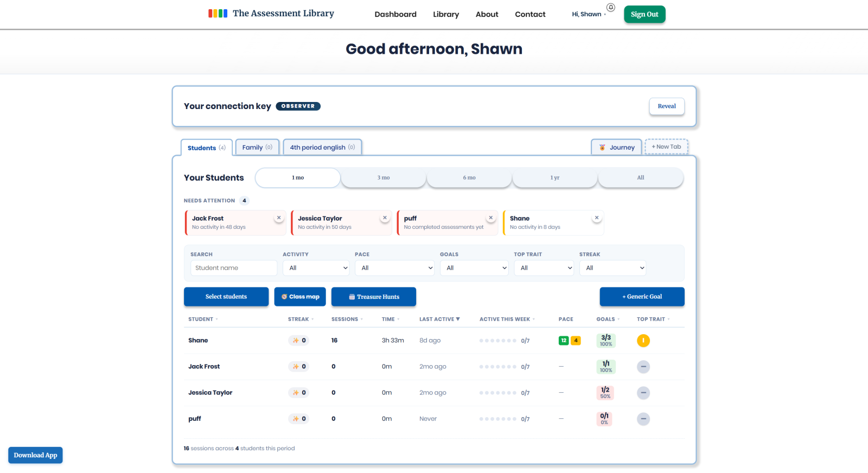Open the Activity filter dropdown
The height and width of the screenshot is (473, 868).
[317, 268]
